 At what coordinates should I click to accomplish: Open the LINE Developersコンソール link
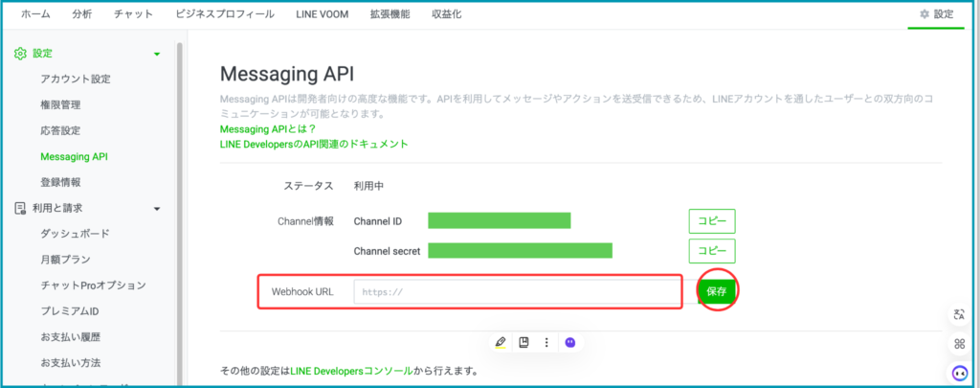pyautogui.click(x=351, y=371)
